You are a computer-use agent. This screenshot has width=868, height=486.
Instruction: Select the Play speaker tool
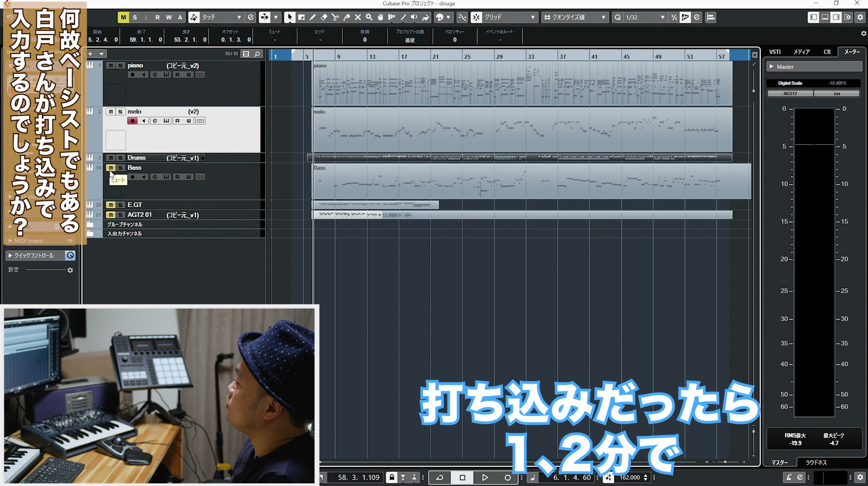[x=414, y=17]
